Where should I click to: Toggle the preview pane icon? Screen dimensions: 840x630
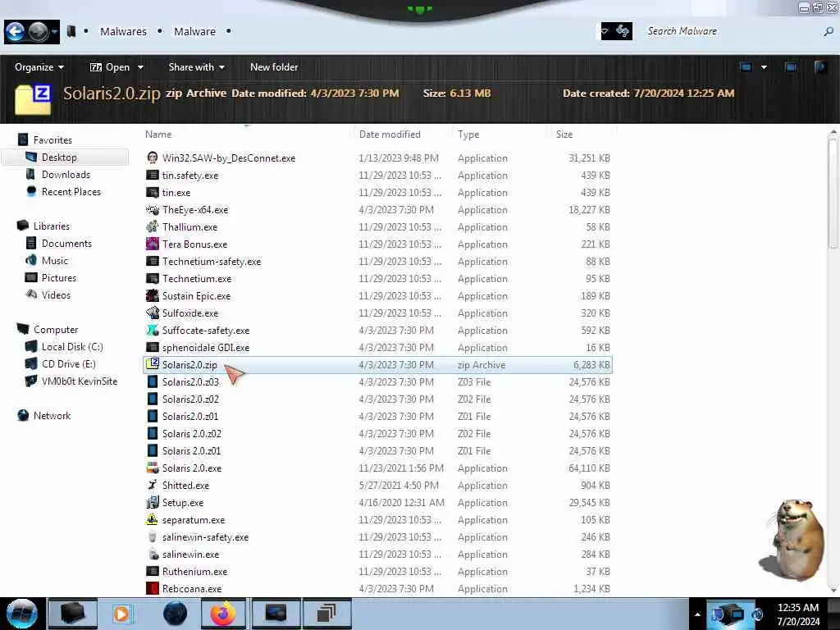[x=791, y=67]
